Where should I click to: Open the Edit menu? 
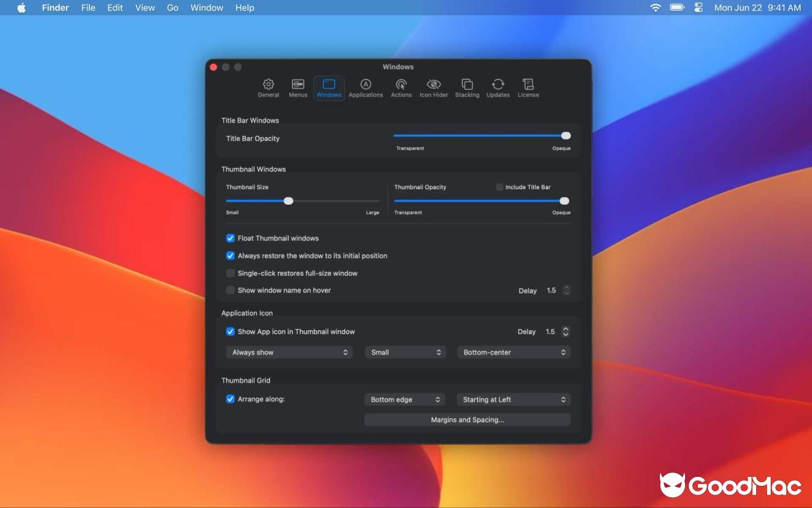(x=115, y=8)
